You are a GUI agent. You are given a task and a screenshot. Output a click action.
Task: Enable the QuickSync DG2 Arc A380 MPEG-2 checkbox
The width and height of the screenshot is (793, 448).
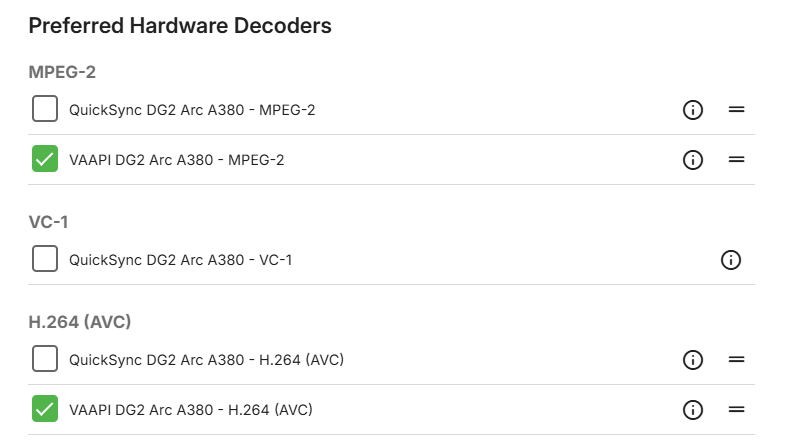(x=45, y=109)
